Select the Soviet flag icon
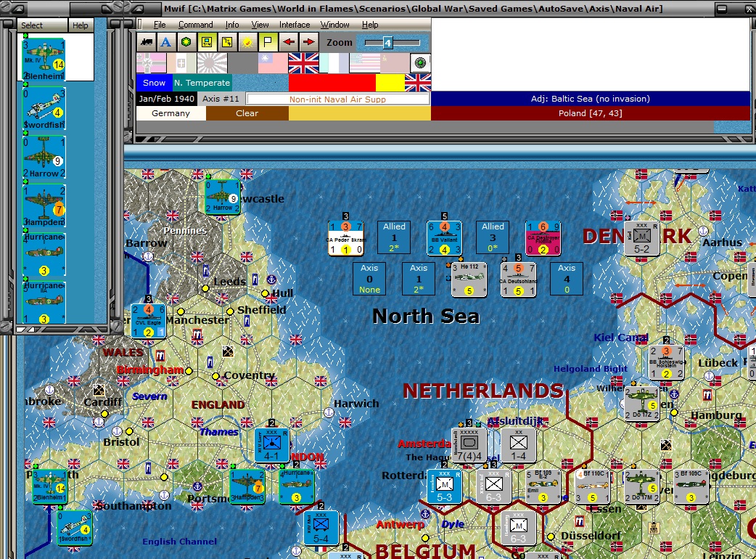756x559 pixels. pyautogui.click(x=395, y=63)
